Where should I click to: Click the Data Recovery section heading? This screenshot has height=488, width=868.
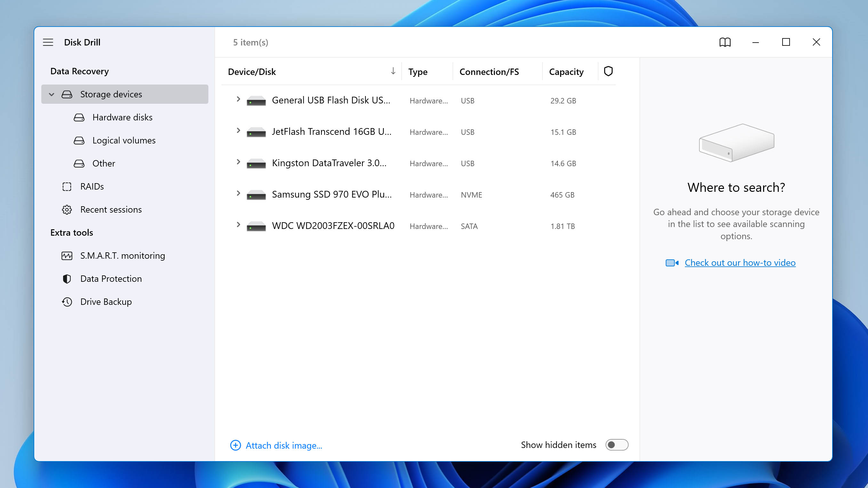click(79, 71)
